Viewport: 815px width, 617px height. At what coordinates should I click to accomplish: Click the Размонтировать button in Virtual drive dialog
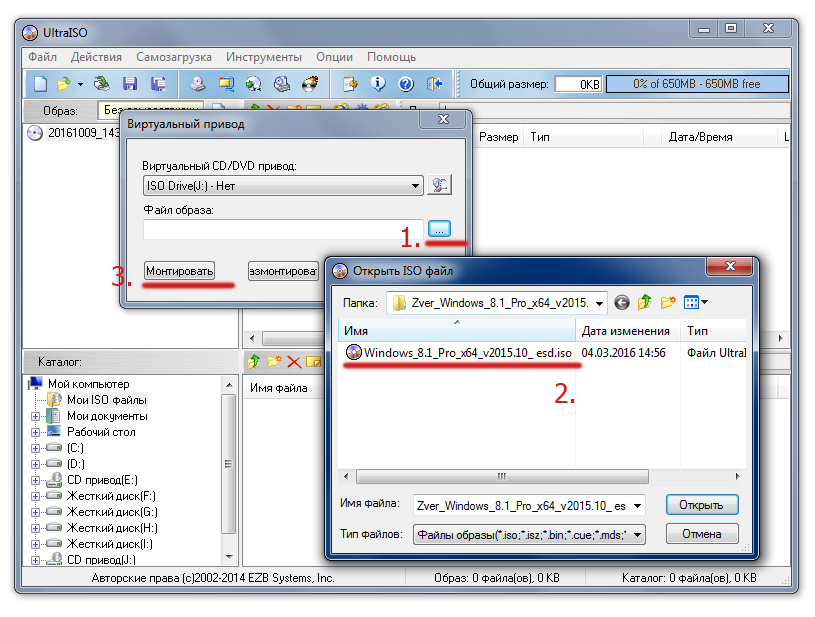click(x=283, y=271)
